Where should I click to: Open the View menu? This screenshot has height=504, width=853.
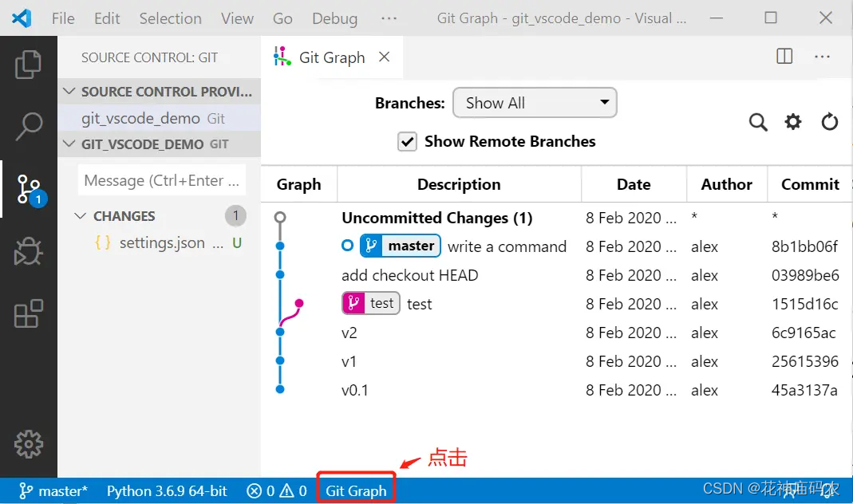tap(237, 18)
